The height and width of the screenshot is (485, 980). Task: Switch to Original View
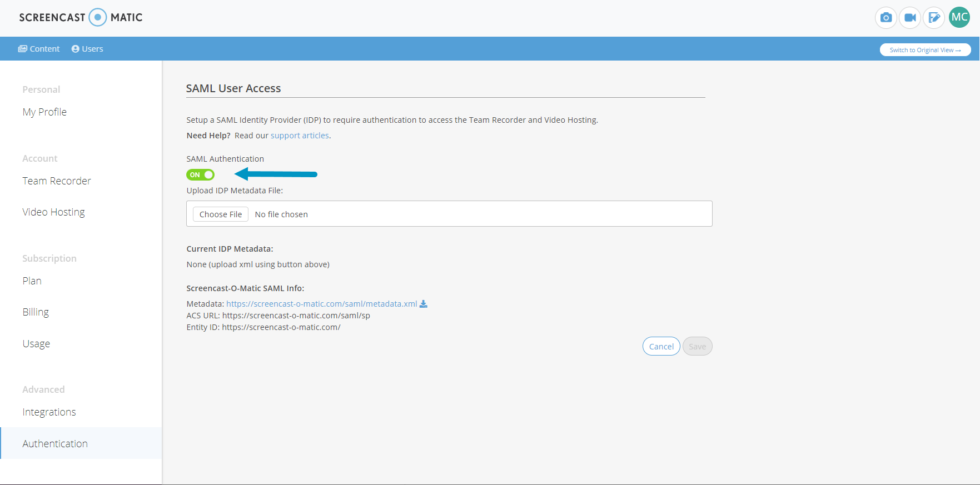[925, 50]
